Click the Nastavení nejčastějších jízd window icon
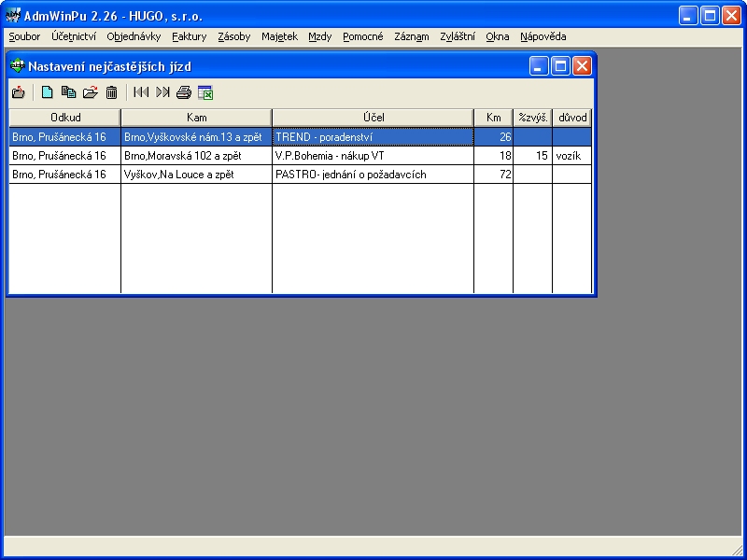Viewport: 747px width, 560px height. tap(18, 65)
